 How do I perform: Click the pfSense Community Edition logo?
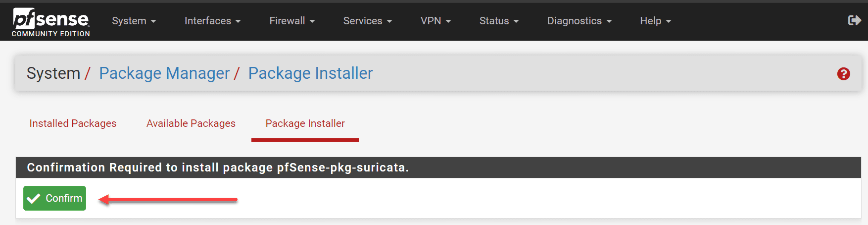click(x=51, y=22)
